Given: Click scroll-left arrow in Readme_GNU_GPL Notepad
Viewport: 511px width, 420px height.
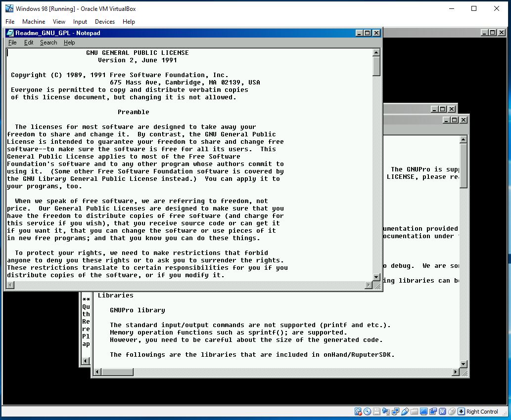Looking at the screenshot, I should (10, 285).
